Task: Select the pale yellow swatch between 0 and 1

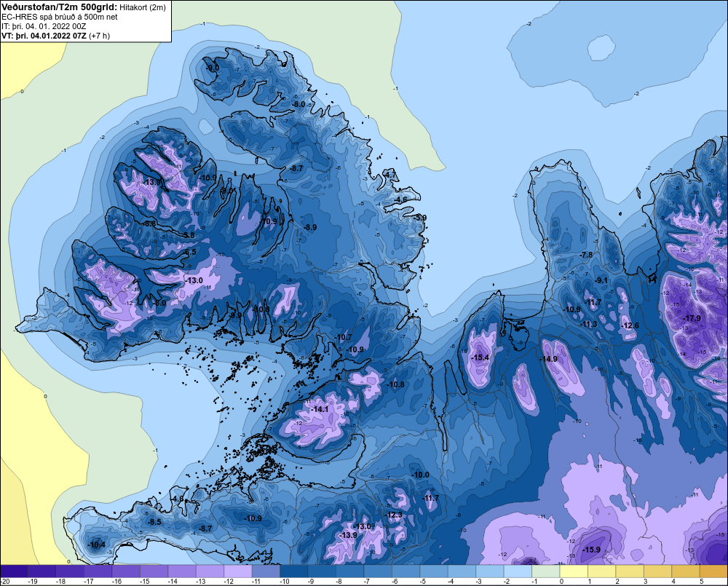Action: tap(574, 571)
